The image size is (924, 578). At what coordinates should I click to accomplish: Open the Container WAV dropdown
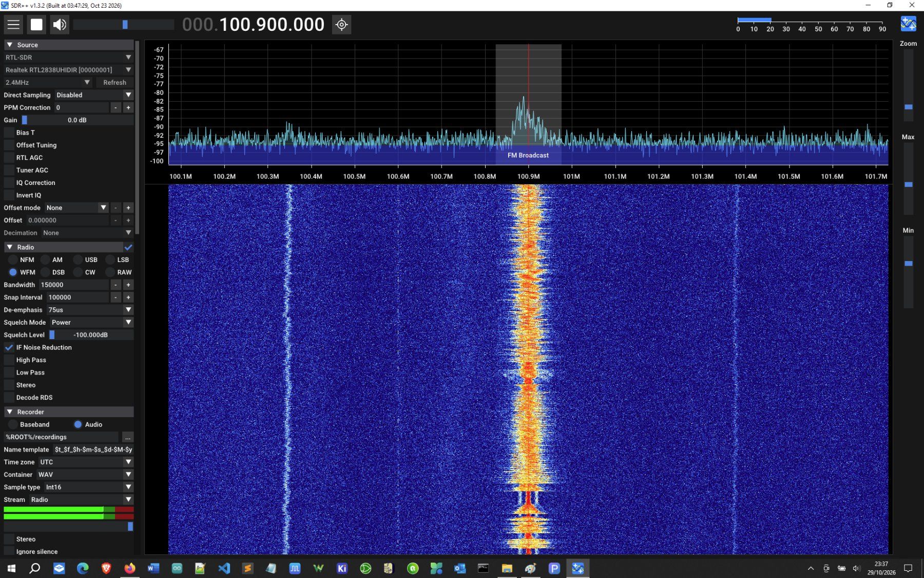[85, 475]
